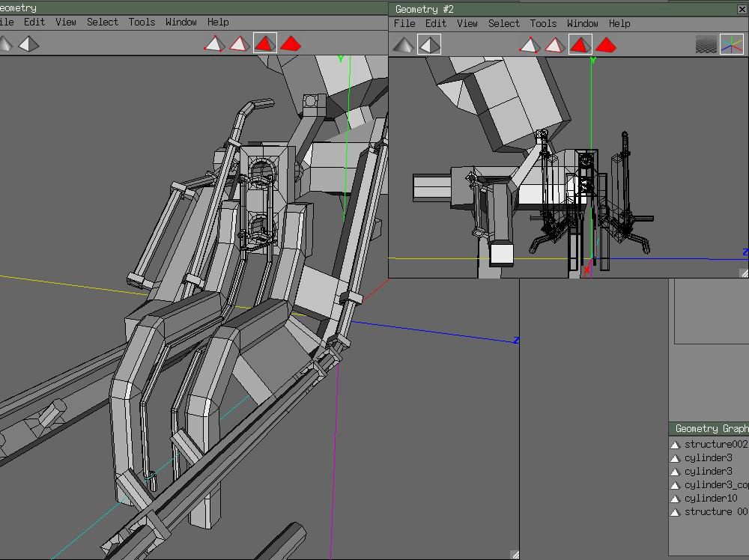The height and width of the screenshot is (560, 749).
Task: Choose solid red pyramid in main Geometry window
Action: pos(290,43)
